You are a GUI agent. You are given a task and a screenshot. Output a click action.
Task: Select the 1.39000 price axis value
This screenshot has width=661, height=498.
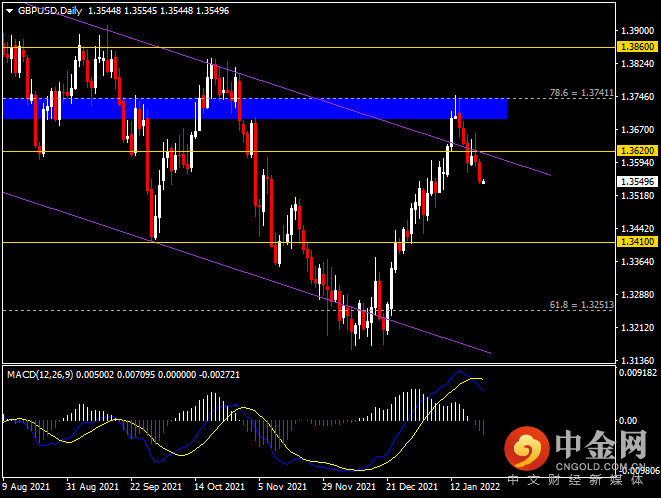(x=638, y=31)
